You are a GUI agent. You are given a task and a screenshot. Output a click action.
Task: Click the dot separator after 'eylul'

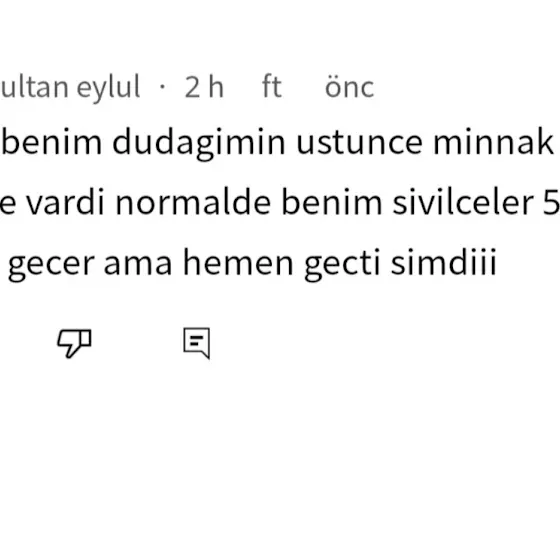162,86
